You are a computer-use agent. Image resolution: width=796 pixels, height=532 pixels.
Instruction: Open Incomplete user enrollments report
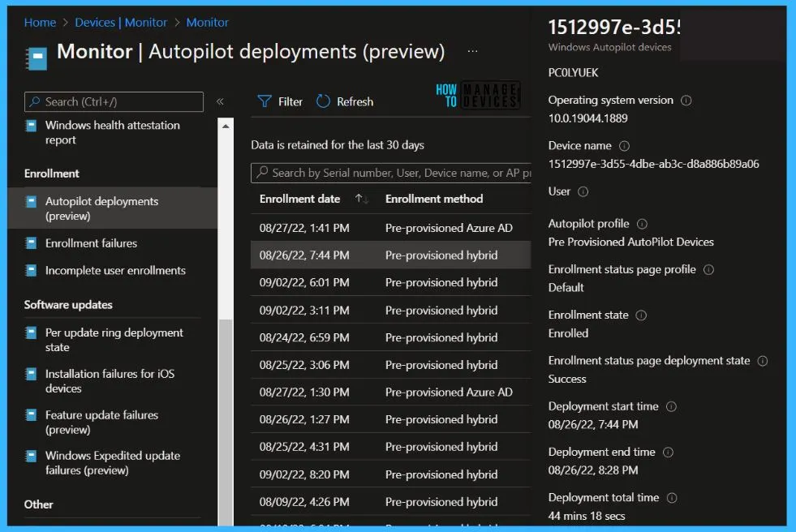click(x=115, y=270)
